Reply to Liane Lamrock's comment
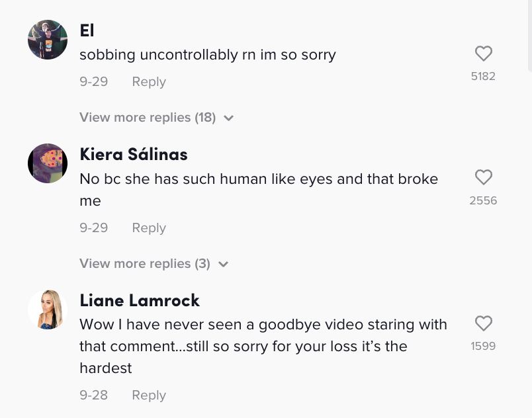Viewport: 532px width, 418px height. pyautogui.click(x=149, y=396)
